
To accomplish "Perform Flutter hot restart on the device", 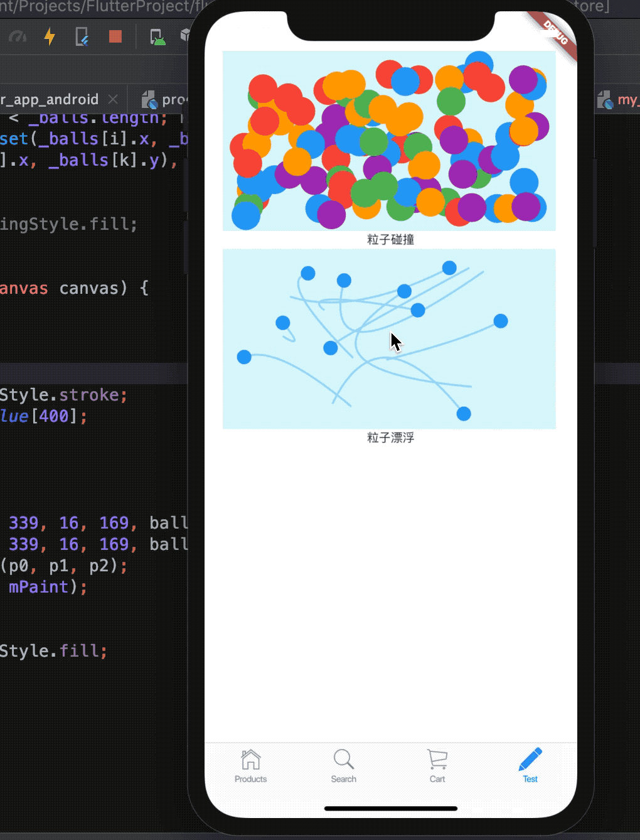I will point(82,36).
